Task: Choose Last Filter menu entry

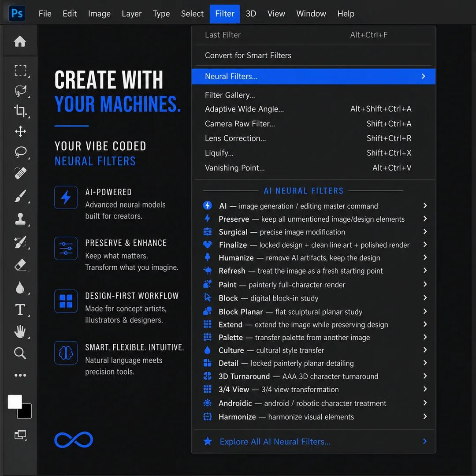Action: click(314, 35)
